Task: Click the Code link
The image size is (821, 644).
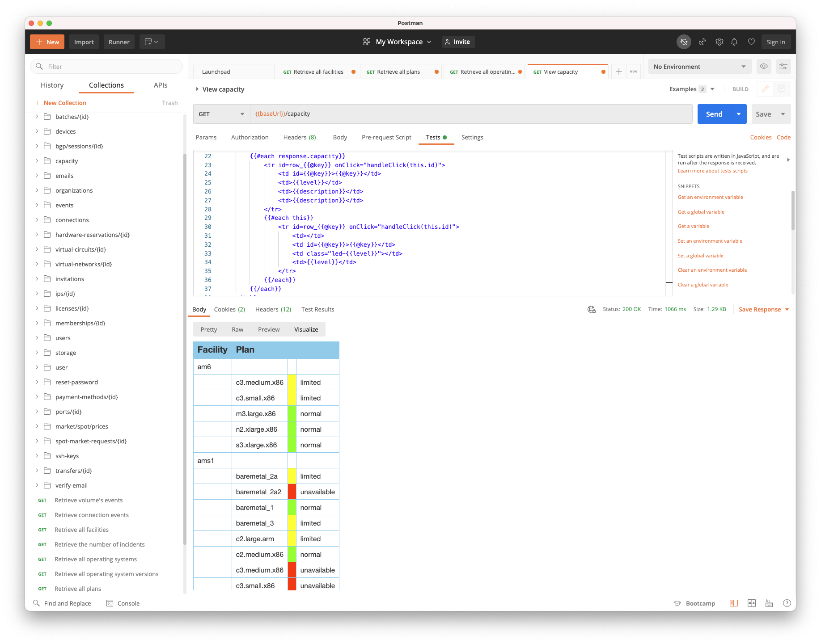Action: (783, 137)
